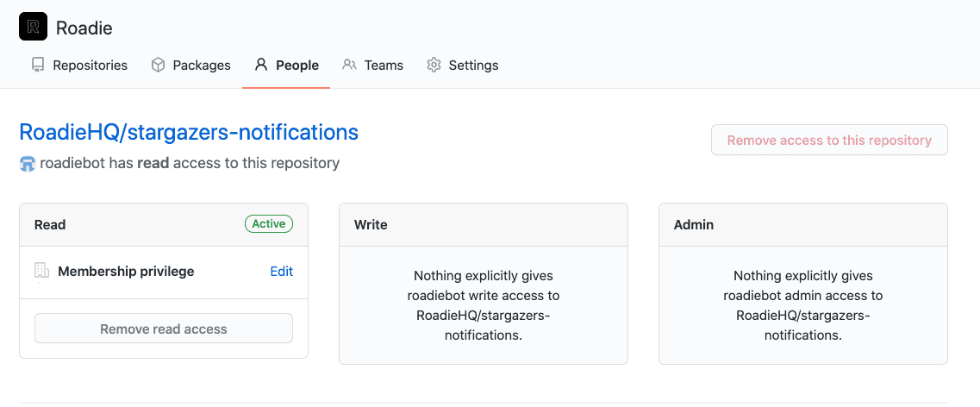The height and width of the screenshot is (407, 980).
Task: Click Remove access to this repository
Action: coord(829,140)
